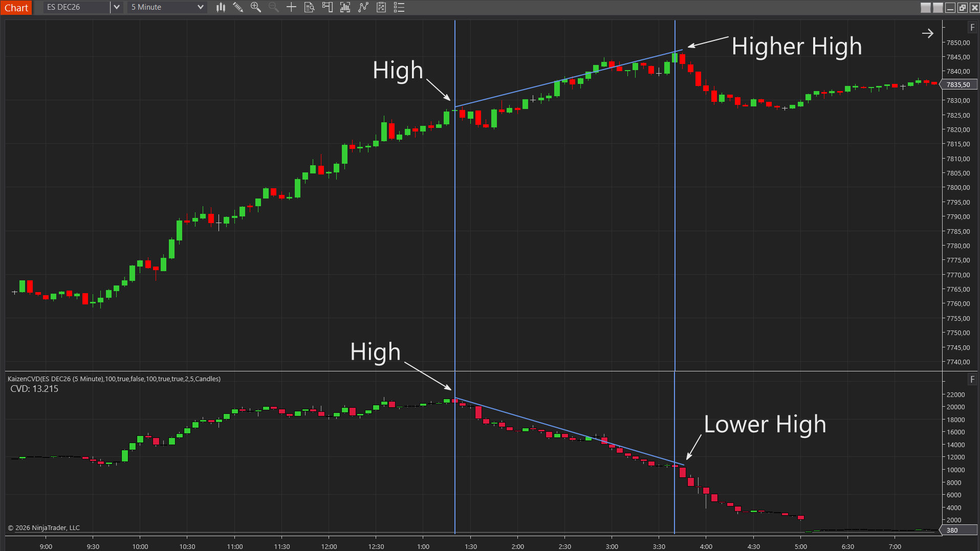Activate the zoom in magnifier

(x=256, y=7)
